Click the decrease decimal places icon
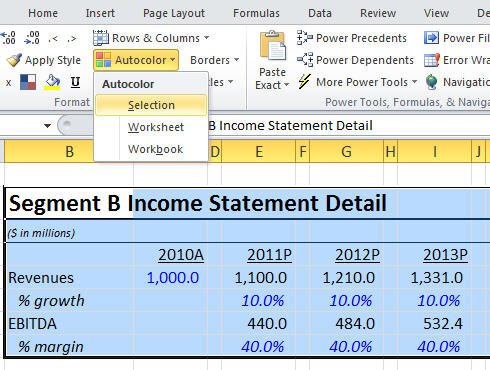 click(32, 38)
